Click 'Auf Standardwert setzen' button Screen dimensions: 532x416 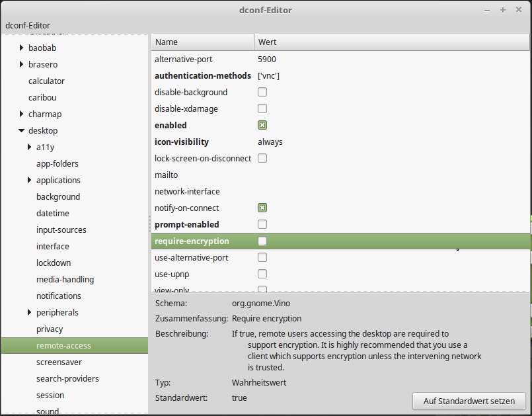[469, 401]
